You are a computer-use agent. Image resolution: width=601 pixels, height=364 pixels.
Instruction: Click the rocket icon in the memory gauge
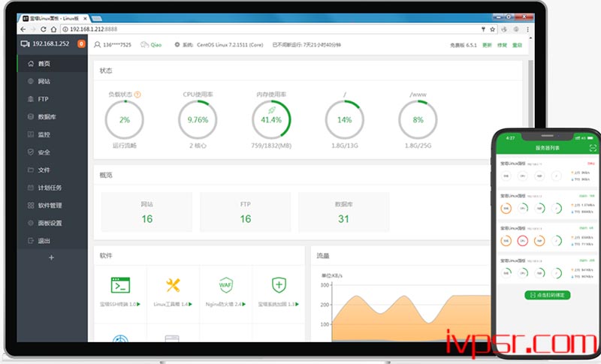click(272, 110)
